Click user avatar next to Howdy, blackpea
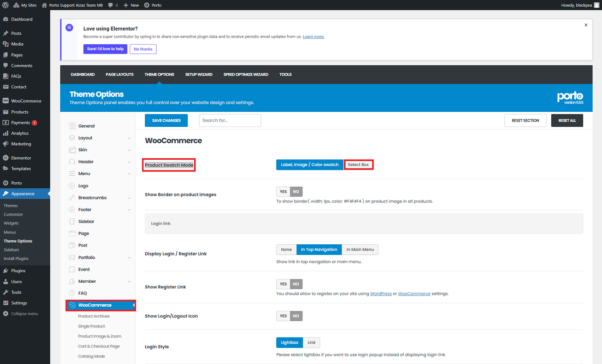 click(596, 5)
